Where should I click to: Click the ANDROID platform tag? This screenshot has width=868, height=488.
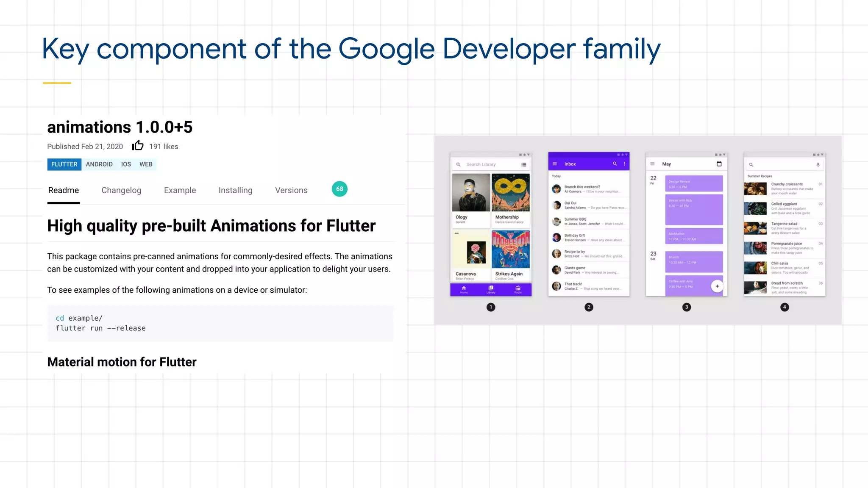[x=99, y=164]
